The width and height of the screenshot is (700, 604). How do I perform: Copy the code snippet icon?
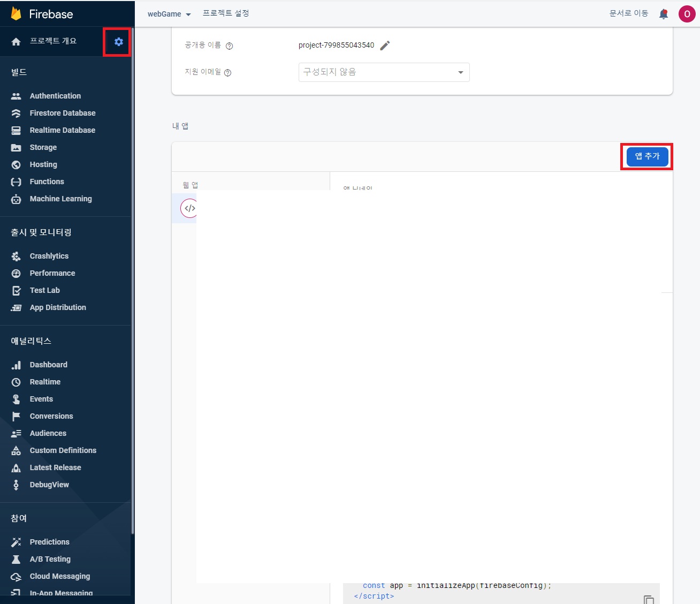(649, 599)
